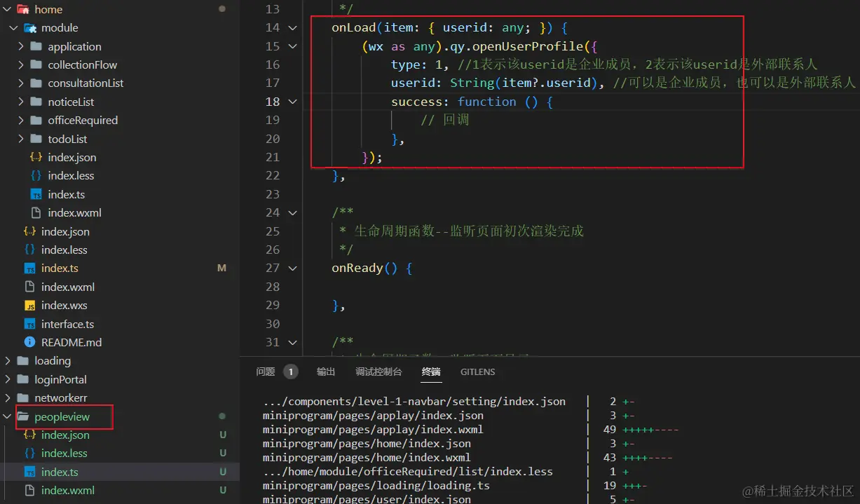Click terminal line .../components/level-1-navbar/setting/index.json

[x=414, y=402]
